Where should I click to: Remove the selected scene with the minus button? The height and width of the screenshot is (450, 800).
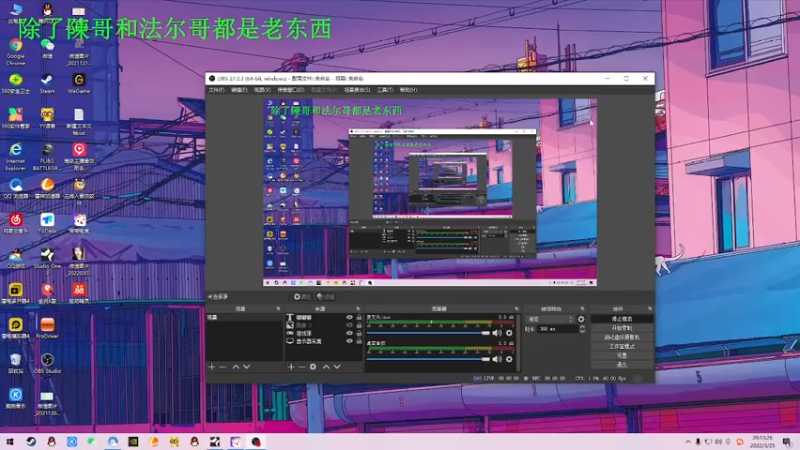click(222, 367)
